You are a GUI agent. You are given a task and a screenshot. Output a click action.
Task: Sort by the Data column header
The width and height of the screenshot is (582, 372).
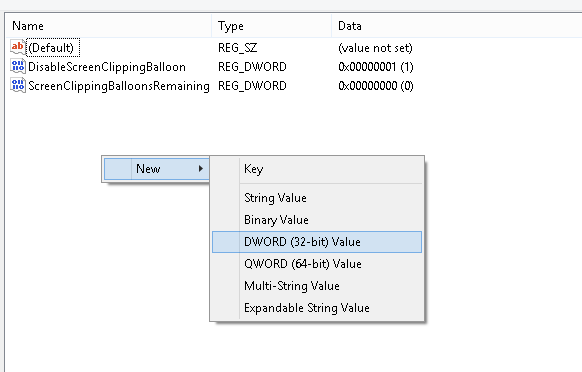coord(457,26)
